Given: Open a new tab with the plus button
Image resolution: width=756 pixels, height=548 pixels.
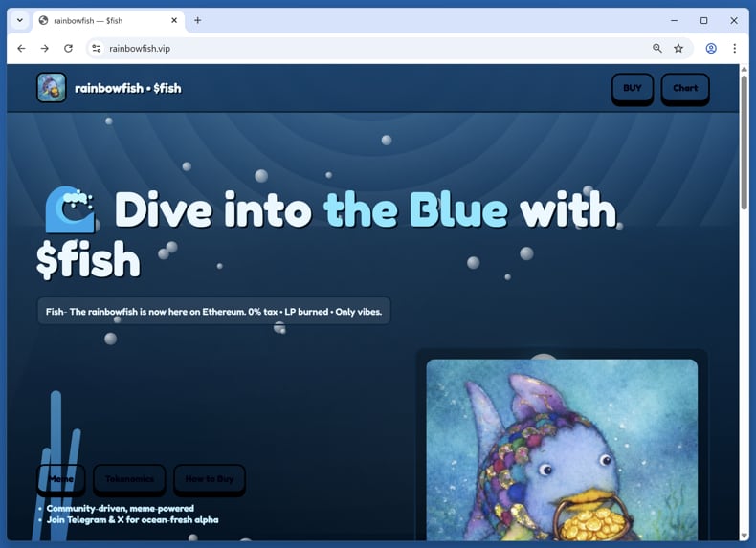Looking at the screenshot, I should pos(198,20).
